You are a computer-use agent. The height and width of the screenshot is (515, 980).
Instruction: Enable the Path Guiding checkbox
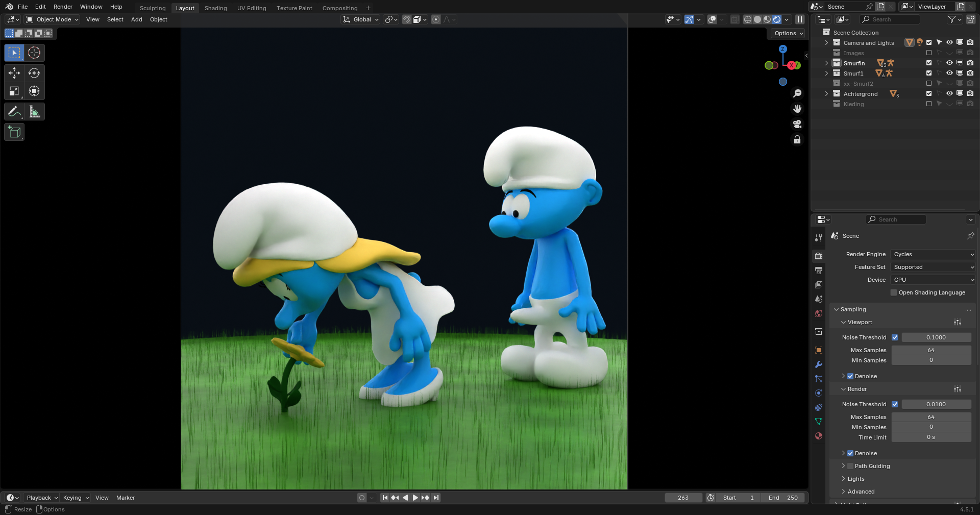850,466
